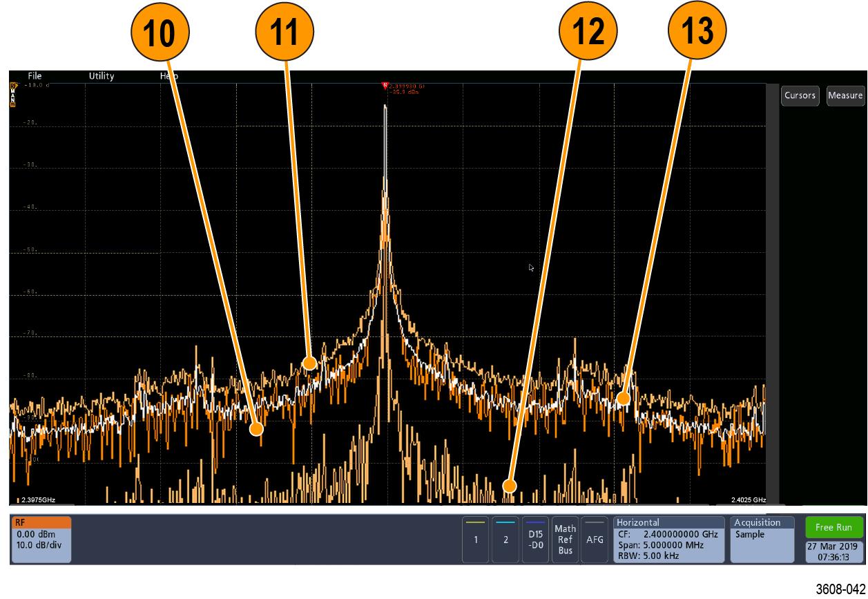
Task: Enable the D15-D0 digital channels
Action: 535,540
